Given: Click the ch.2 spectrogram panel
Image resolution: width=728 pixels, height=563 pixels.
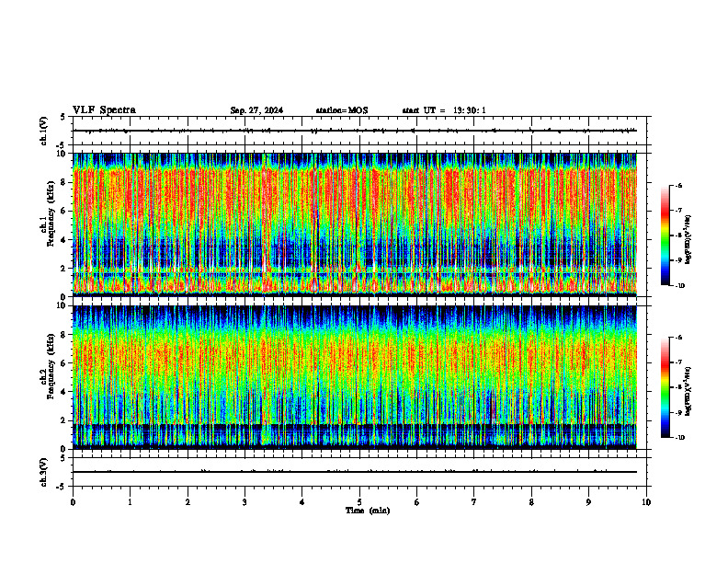Looking at the screenshot, I should [x=355, y=377].
